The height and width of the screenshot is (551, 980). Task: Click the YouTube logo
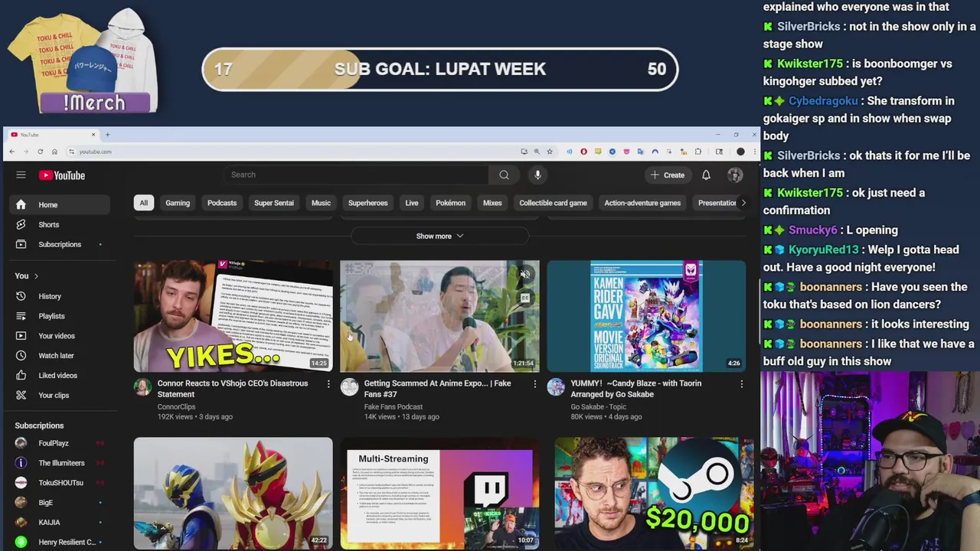pos(62,175)
